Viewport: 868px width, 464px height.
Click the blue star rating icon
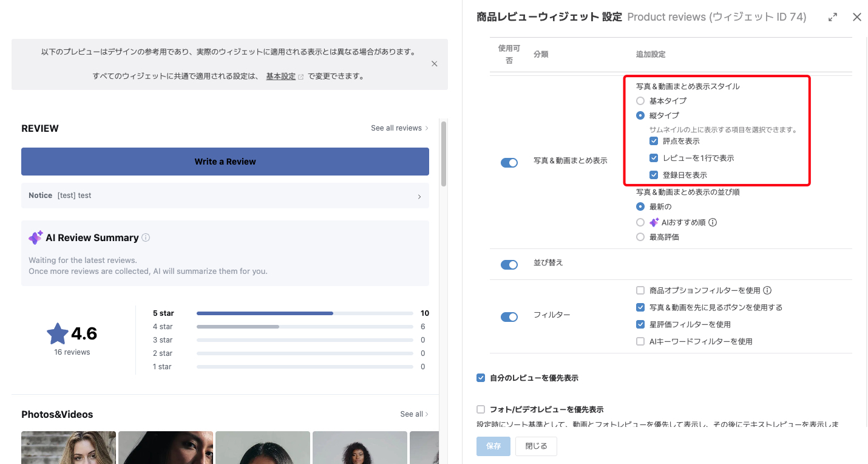pyautogui.click(x=58, y=333)
